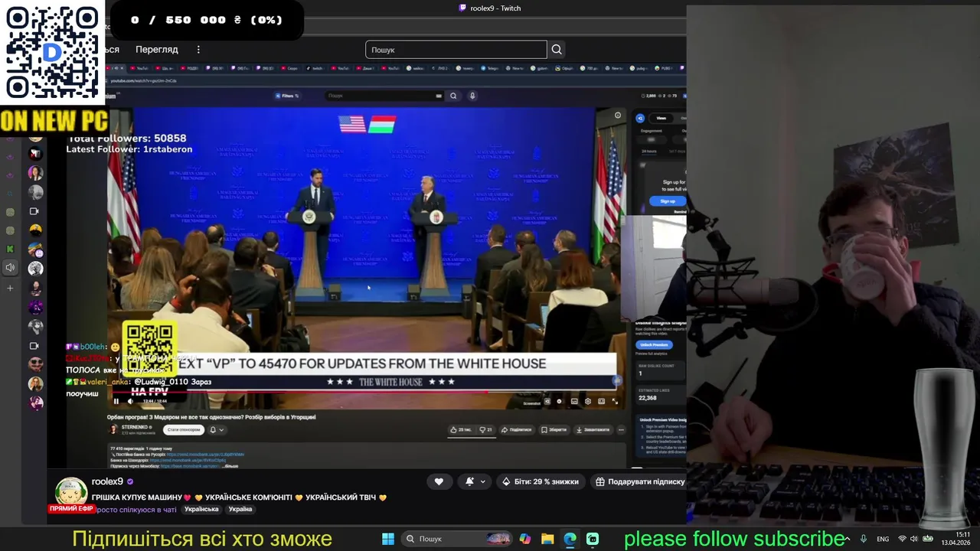Image resolution: width=980 pixels, height=551 pixels.
Task: Pause the YouTube video in the stream
Action: tap(116, 401)
